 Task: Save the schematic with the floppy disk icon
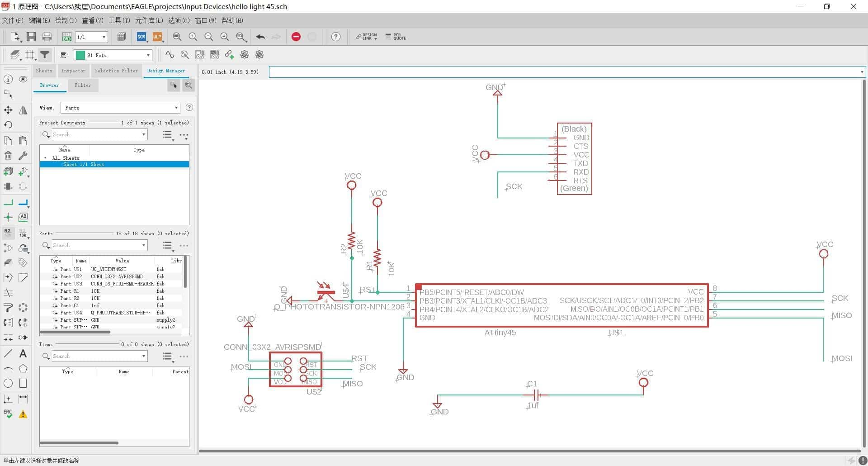click(x=31, y=37)
